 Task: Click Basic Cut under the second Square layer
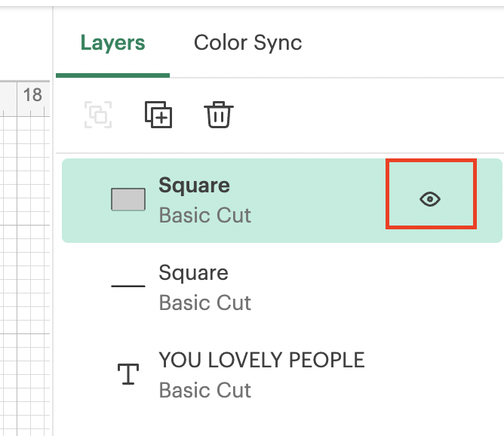pyautogui.click(x=204, y=302)
